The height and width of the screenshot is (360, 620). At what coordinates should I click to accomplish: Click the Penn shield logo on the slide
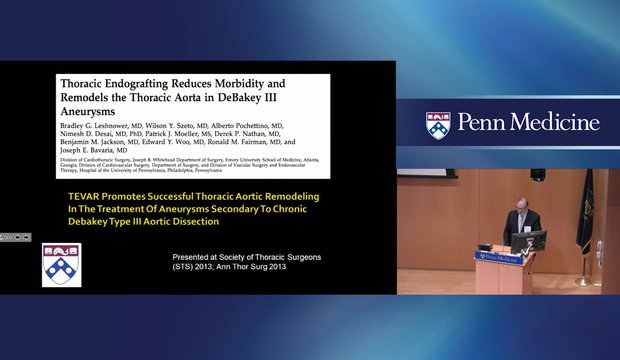click(x=62, y=265)
